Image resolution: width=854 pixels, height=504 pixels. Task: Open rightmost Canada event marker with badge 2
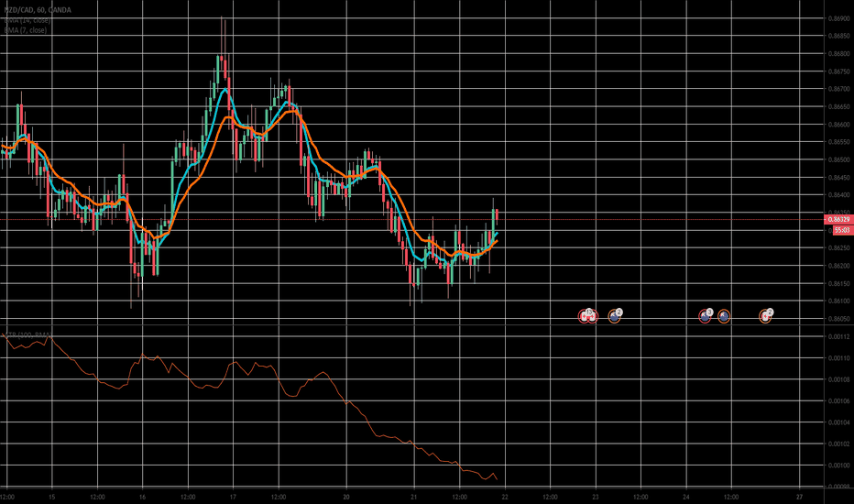tap(766, 316)
